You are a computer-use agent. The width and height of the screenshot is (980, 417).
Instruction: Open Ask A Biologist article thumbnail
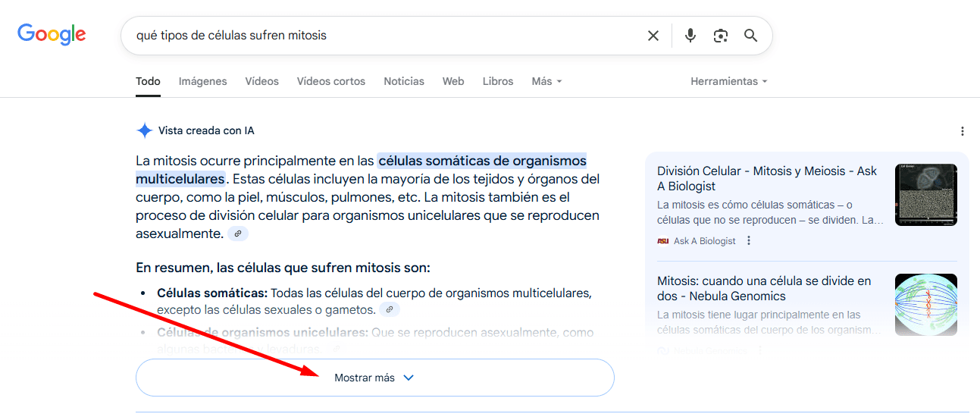tap(925, 195)
